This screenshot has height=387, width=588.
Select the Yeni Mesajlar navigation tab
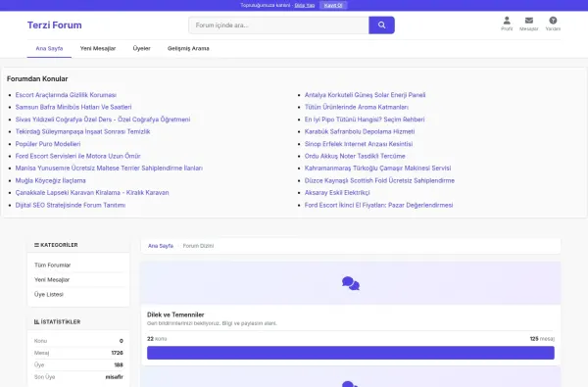[98, 48]
